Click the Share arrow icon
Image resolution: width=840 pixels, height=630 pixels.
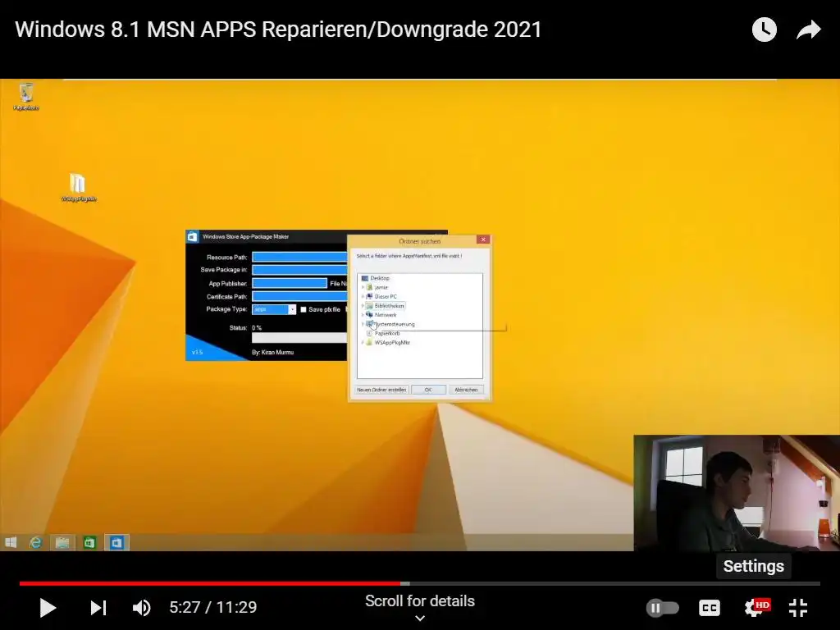click(x=808, y=30)
